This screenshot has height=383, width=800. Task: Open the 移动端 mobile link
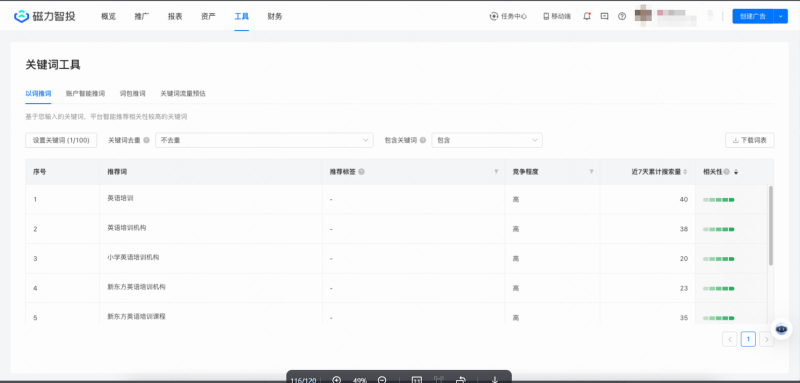click(557, 16)
